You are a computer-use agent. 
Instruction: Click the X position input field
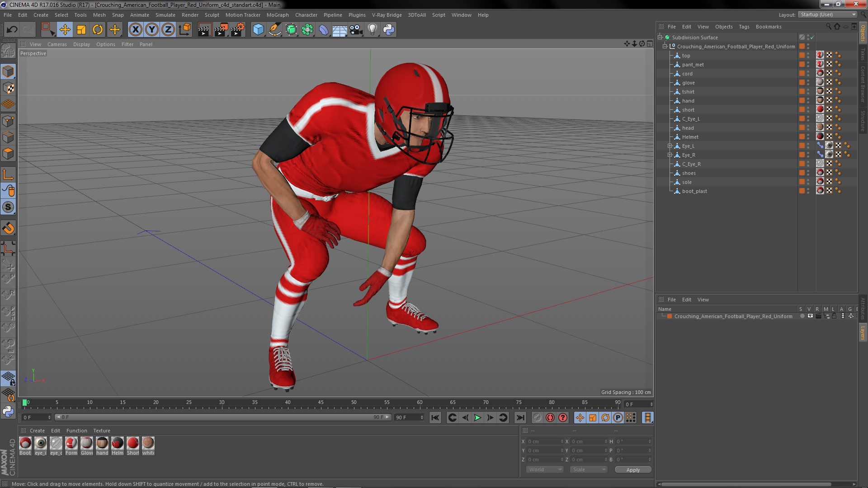(545, 441)
